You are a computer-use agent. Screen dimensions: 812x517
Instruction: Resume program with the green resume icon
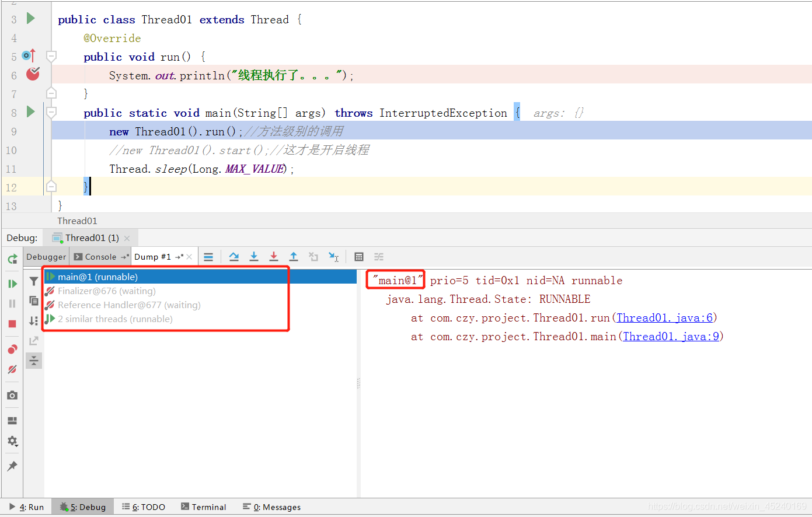pyautogui.click(x=12, y=284)
